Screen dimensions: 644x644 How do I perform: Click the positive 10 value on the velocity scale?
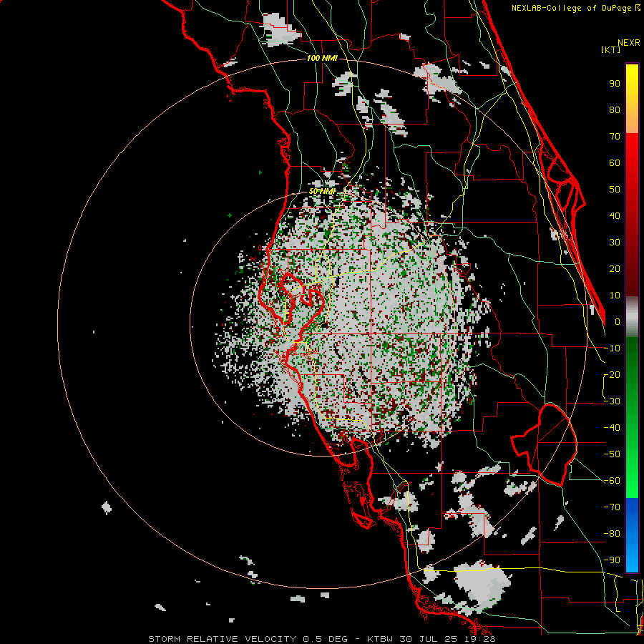coord(615,296)
